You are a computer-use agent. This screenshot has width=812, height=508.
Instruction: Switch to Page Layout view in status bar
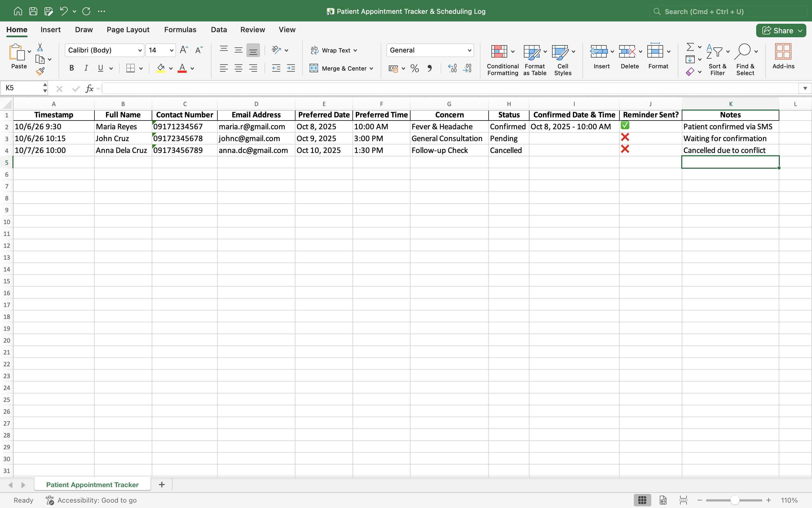pos(663,500)
